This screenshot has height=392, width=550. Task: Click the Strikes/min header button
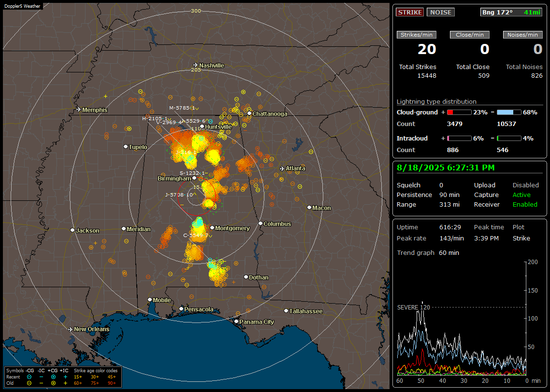point(416,35)
